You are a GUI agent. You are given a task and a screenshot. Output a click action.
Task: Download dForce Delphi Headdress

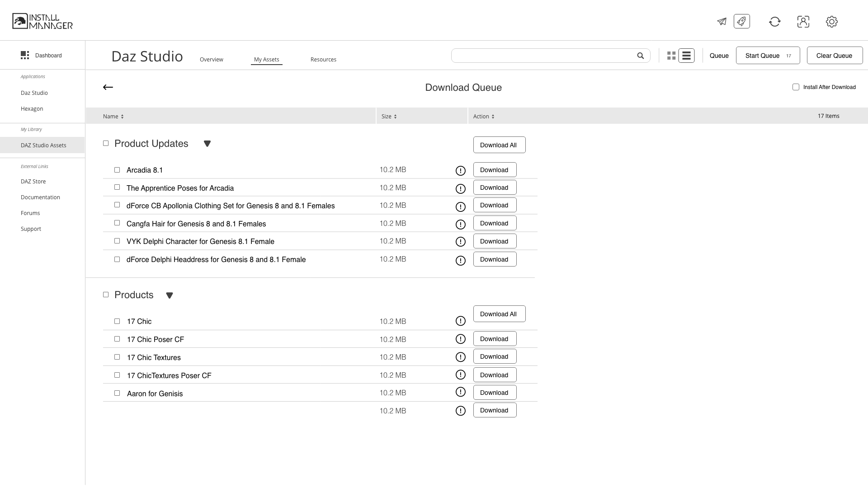pos(495,259)
